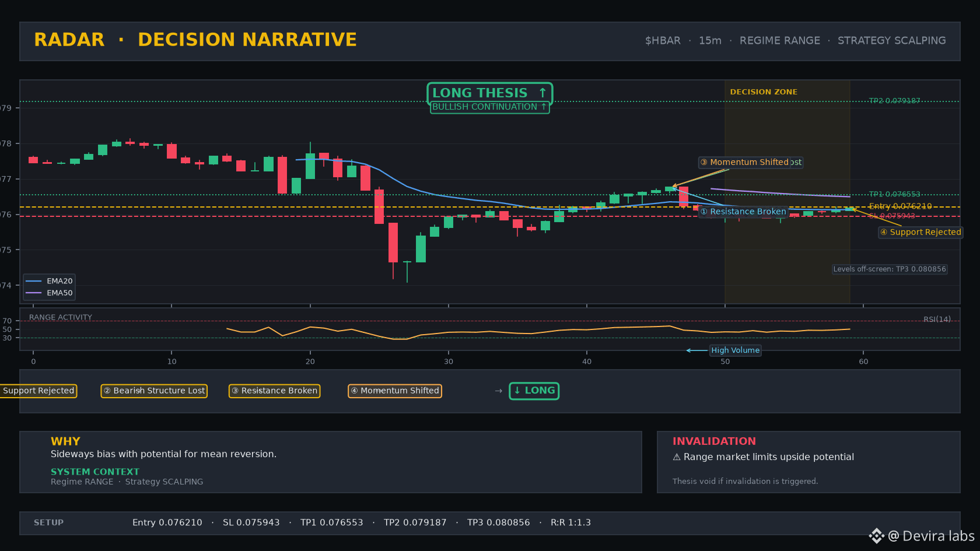Screen dimensions: 980x551
Task: Click the Momentum Shifted annotation on the chart
Action: [745, 162]
